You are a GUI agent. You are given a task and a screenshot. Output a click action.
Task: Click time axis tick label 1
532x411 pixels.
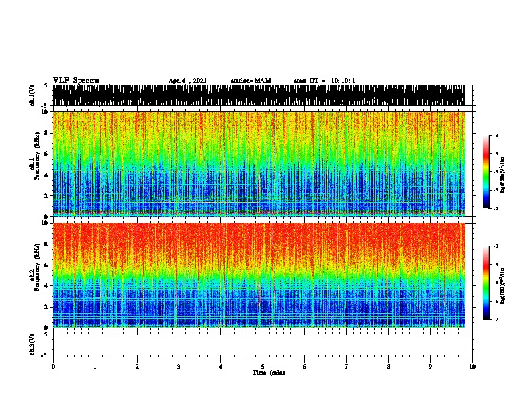(95, 367)
